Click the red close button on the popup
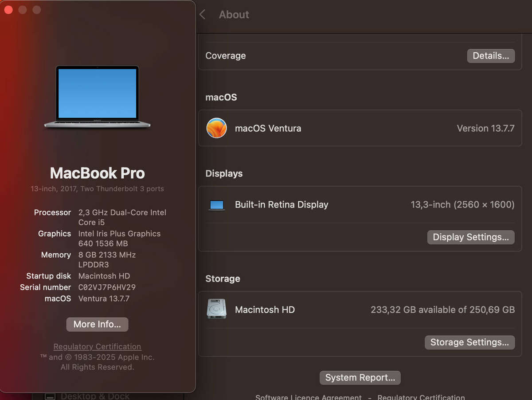This screenshot has width=532, height=400. pos(8,9)
